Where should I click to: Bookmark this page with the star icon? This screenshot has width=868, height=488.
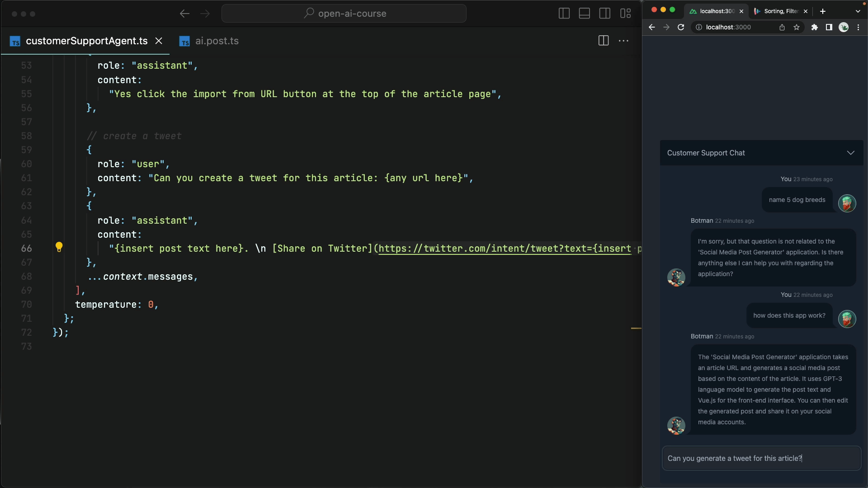coord(797,27)
